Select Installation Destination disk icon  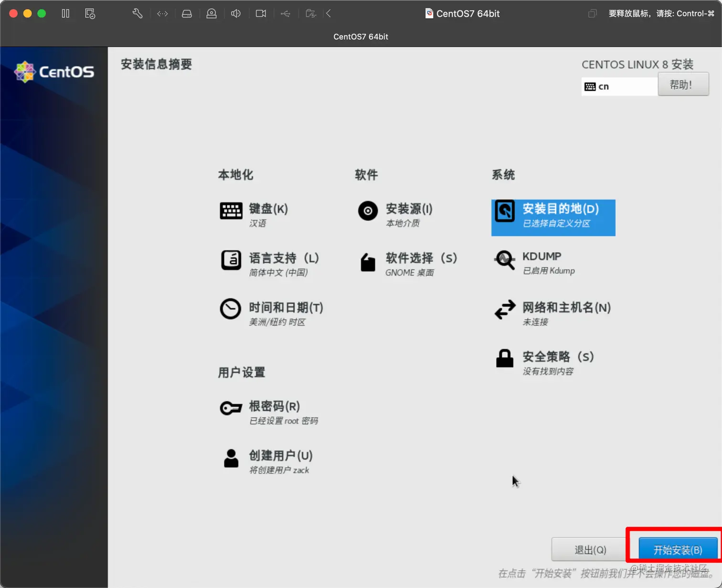[x=505, y=211]
